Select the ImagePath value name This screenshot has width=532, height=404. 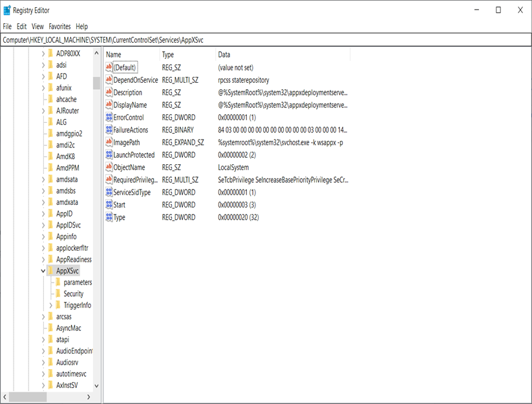coord(127,142)
